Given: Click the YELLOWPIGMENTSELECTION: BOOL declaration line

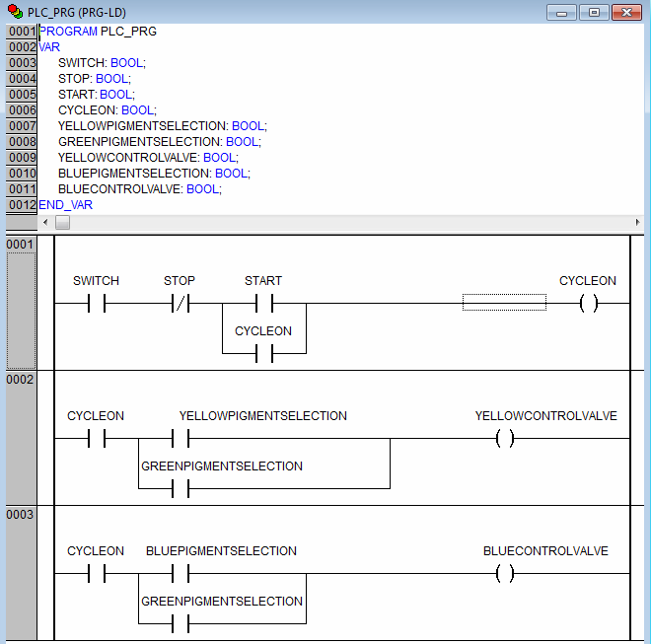Looking at the screenshot, I should [x=163, y=126].
